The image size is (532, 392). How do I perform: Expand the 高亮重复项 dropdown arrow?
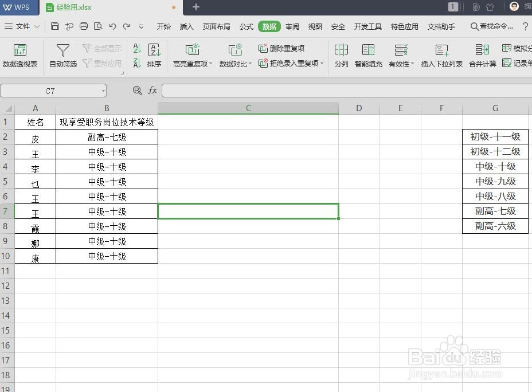(211, 64)
